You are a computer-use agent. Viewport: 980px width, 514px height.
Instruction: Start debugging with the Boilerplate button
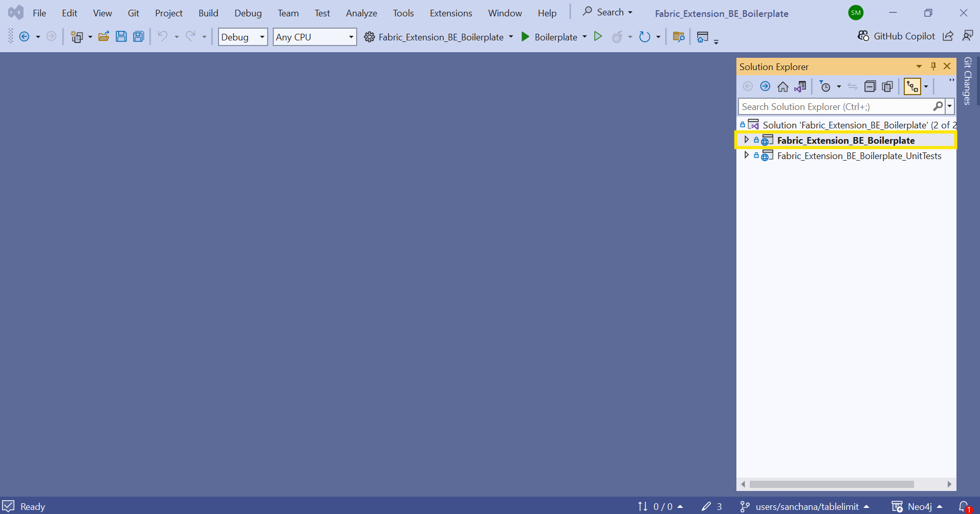click(549, 37)
